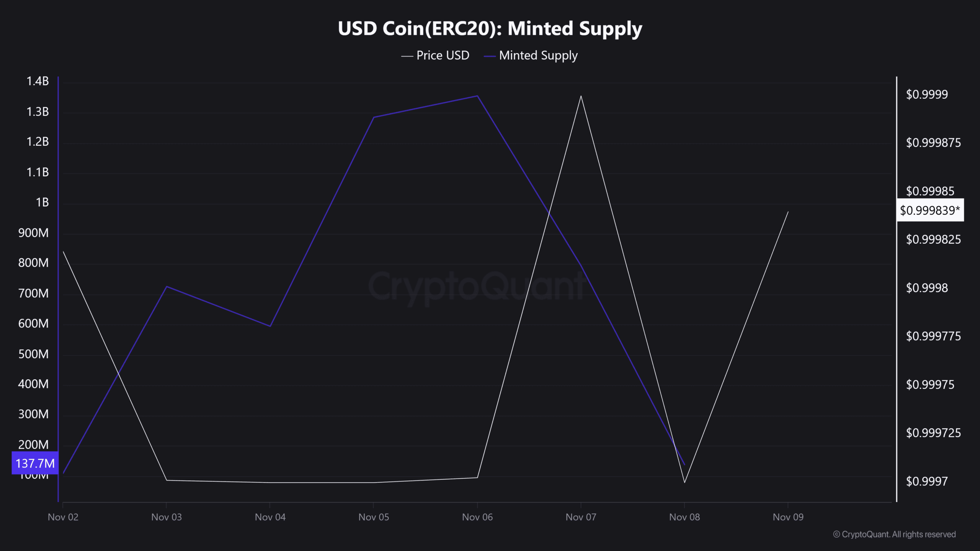Image resolution: width=980 pixels, height=551 pixels.
Task: Click the Nov 02 date axis label
Action: [x=63, y=517]
